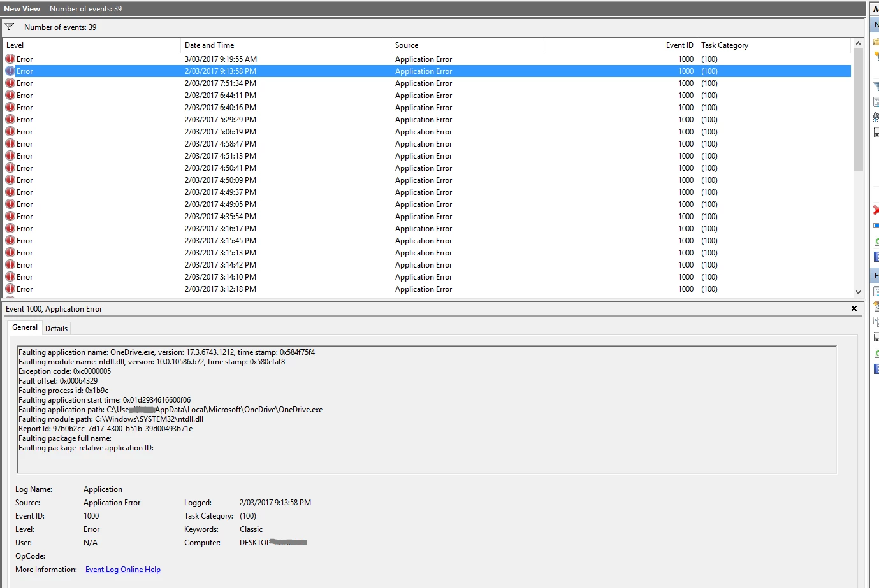Click Application Error source in 4:51:13 PM row
Image resolution: width=879 pixels, height=588 pixels.
tap(423, 155)
